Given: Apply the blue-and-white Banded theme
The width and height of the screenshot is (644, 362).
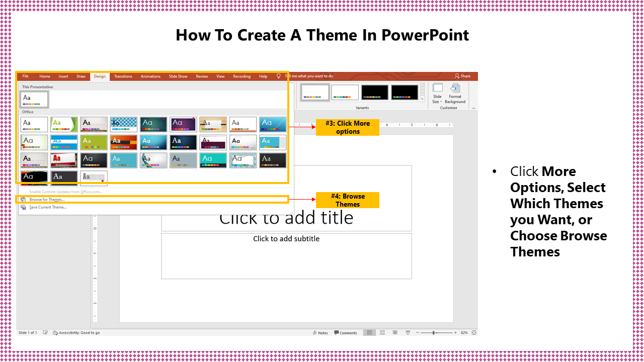Looking at the screenshot, I should (64, 142).
